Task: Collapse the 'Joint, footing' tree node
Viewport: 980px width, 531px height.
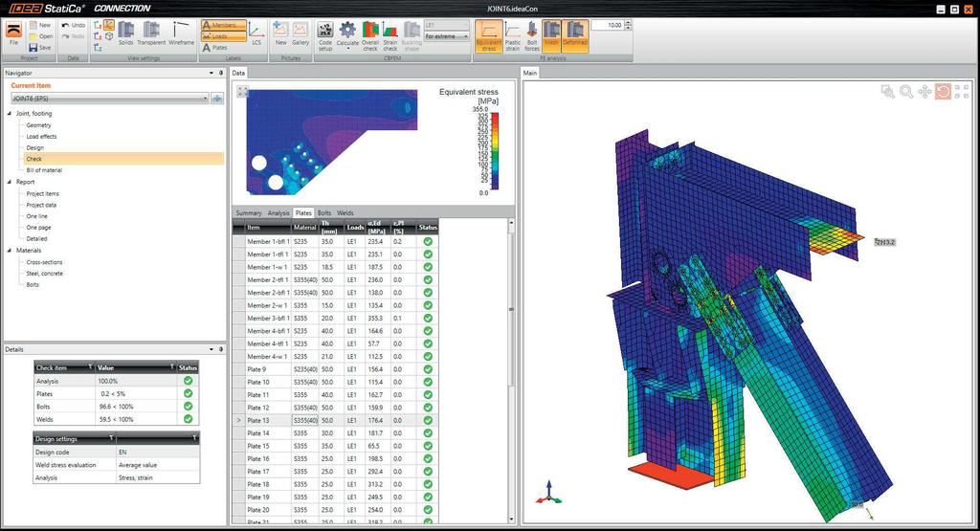Action: 10,114
